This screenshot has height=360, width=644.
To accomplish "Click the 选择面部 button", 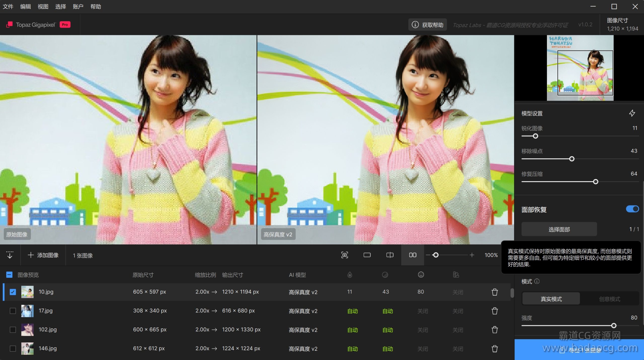I will (x=559, y=229).
